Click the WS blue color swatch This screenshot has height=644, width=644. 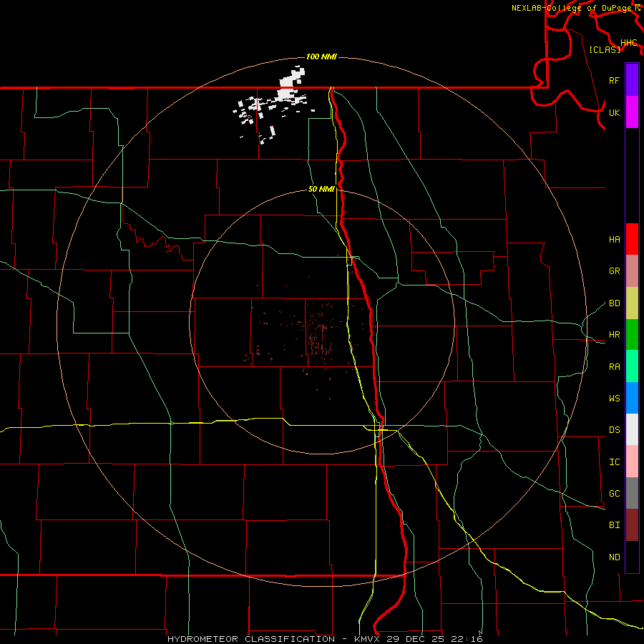click(x=632, y=398)
